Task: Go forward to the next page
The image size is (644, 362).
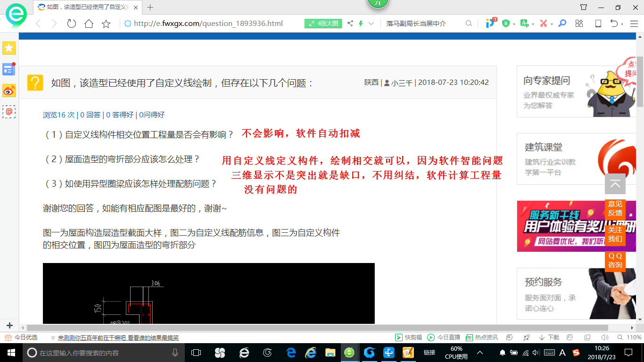Action: coord(54,24)
